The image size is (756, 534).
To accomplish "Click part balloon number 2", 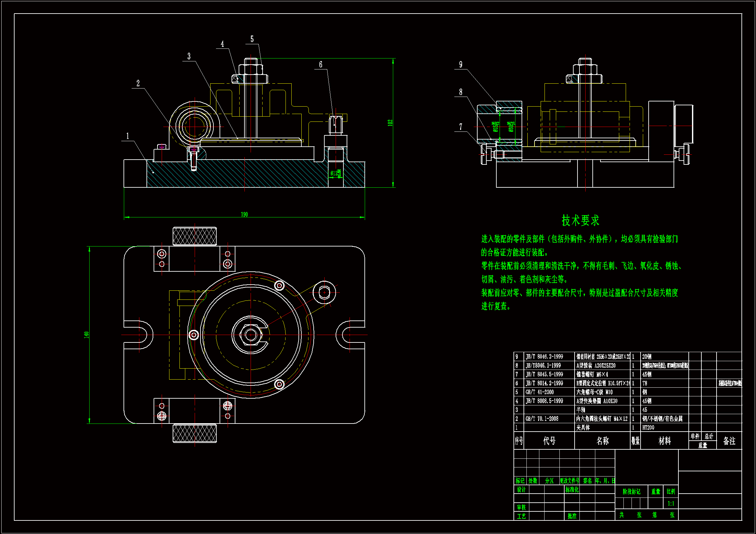I will coord(138,83).
